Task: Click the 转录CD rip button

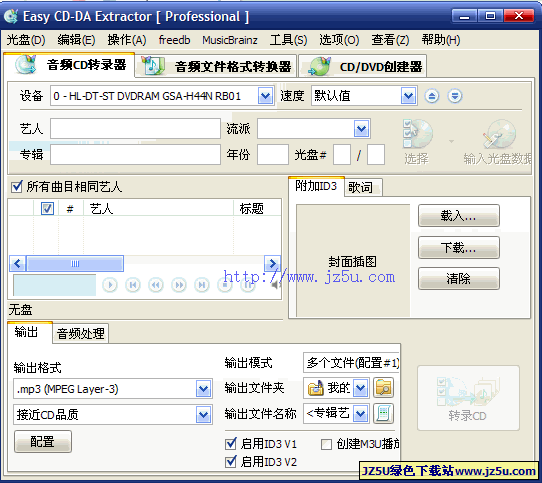Action: coord(468,398)
